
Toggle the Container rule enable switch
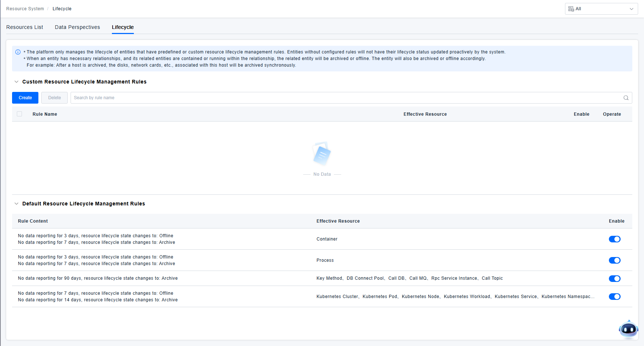point(614,239)
